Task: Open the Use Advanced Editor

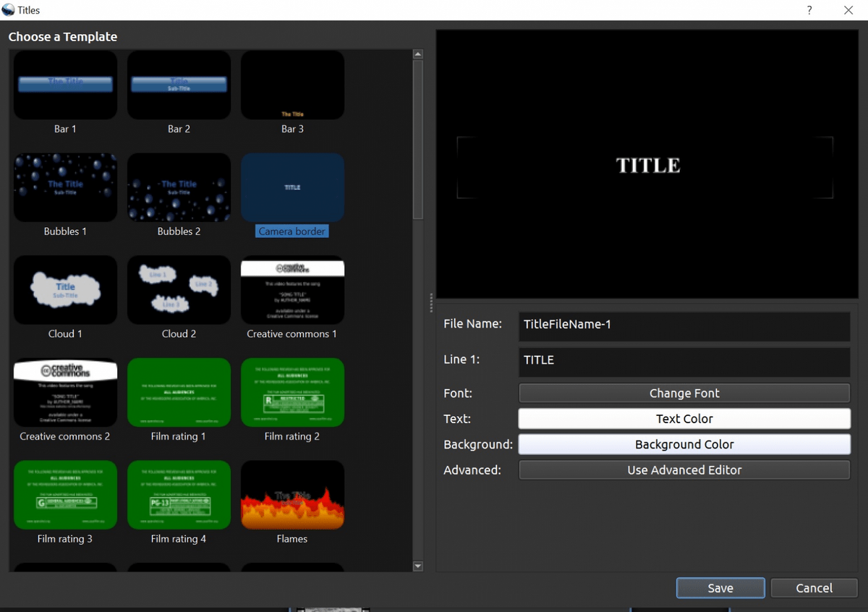Action: pyautogui.click(x=684, y=469)
